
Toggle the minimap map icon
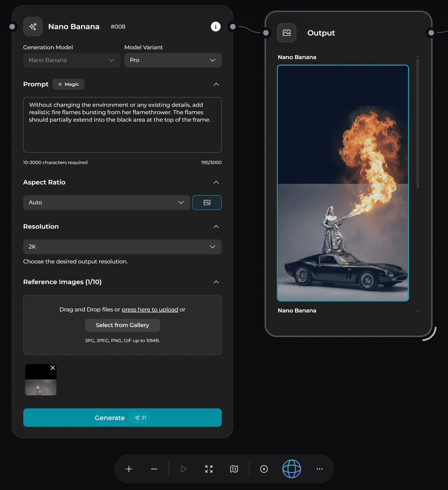[234, 469]
